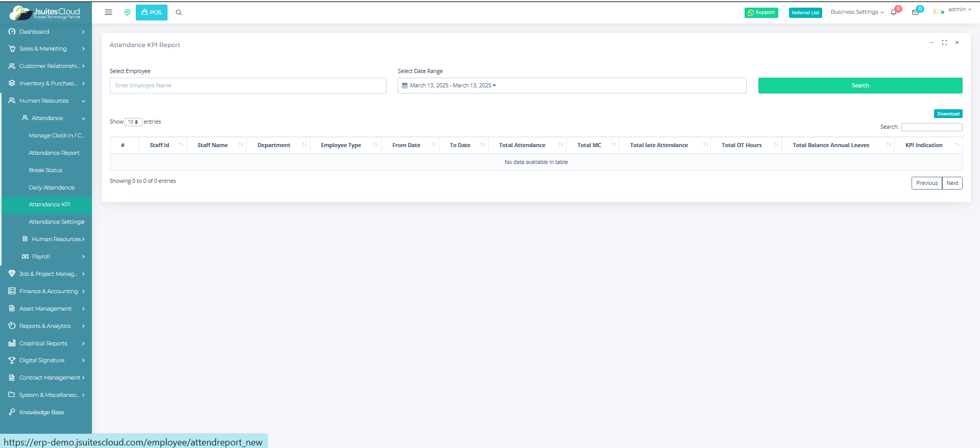Image resolution: width=980 pixels, height=448 pixels.
Task: Toggle sorting on the Department column
Action: pyautogui.click(x=274, y=145)
